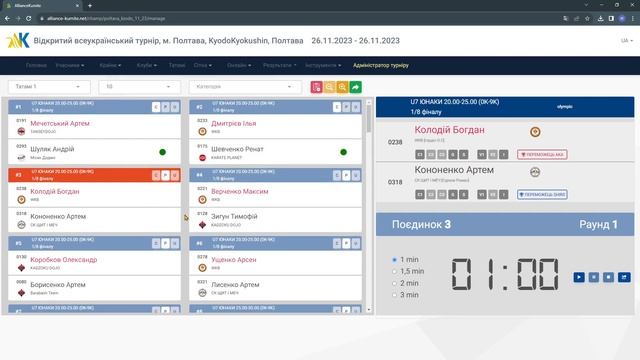The height and width of the screenshot is (360, 640).
Task: Click the red document icon in toolbar
Action: click(316, 87)
